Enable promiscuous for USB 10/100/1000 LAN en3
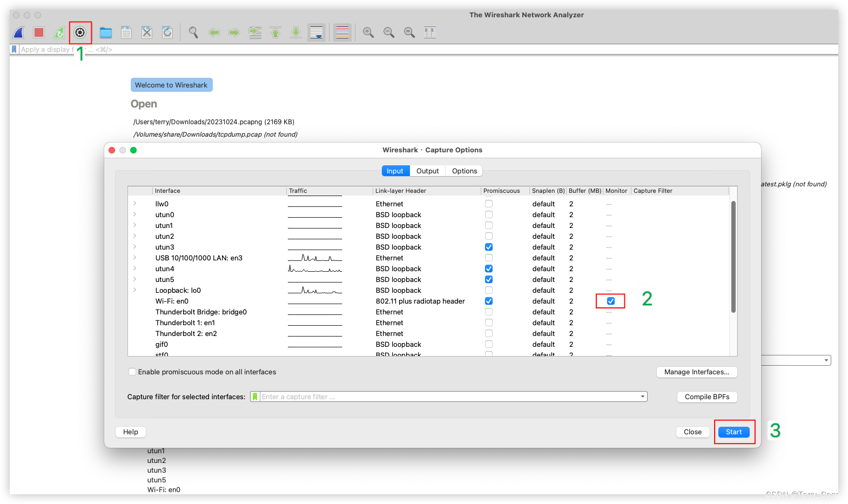This screenshot has width=848, height=504. [489, 258]
